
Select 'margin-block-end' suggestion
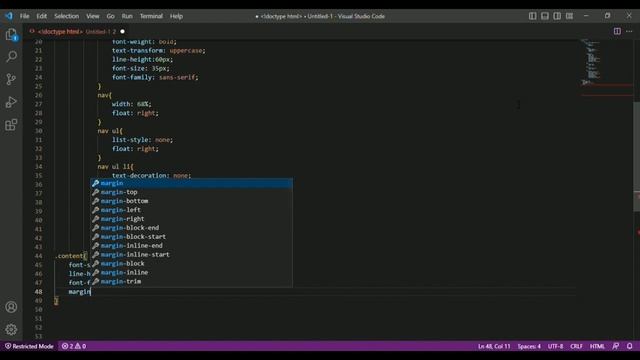191,228
